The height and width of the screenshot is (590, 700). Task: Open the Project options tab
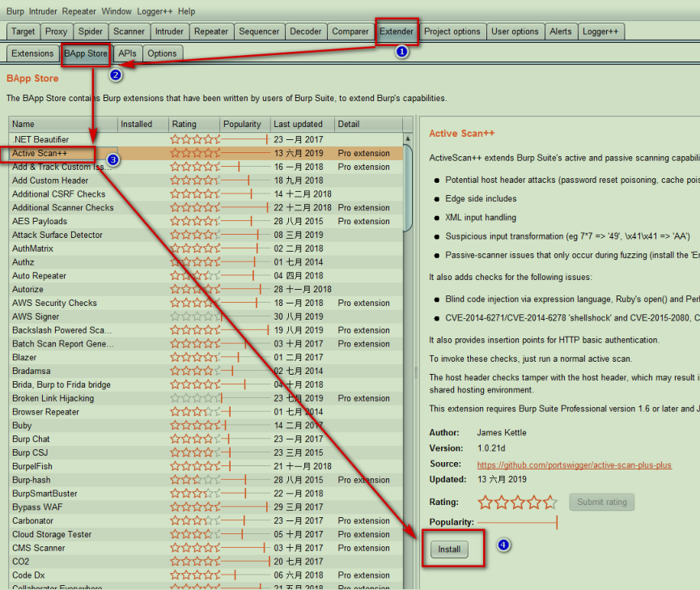click(452, 32)
